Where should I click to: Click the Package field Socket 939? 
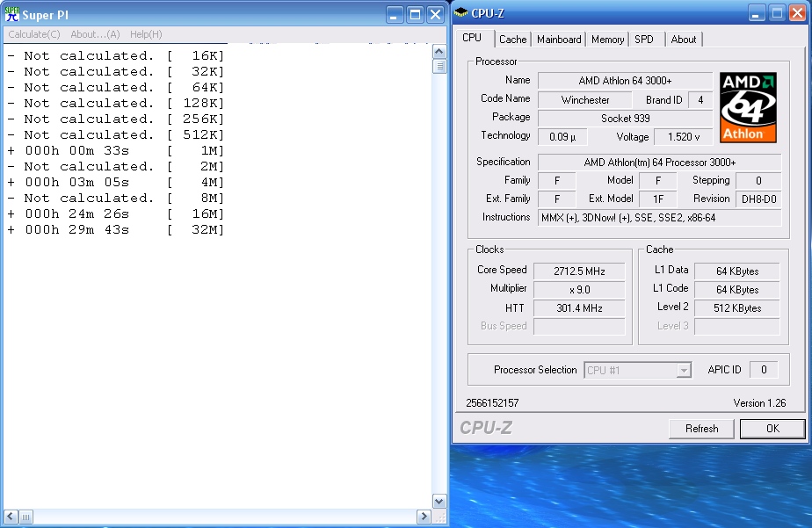(x=625, y=118)
